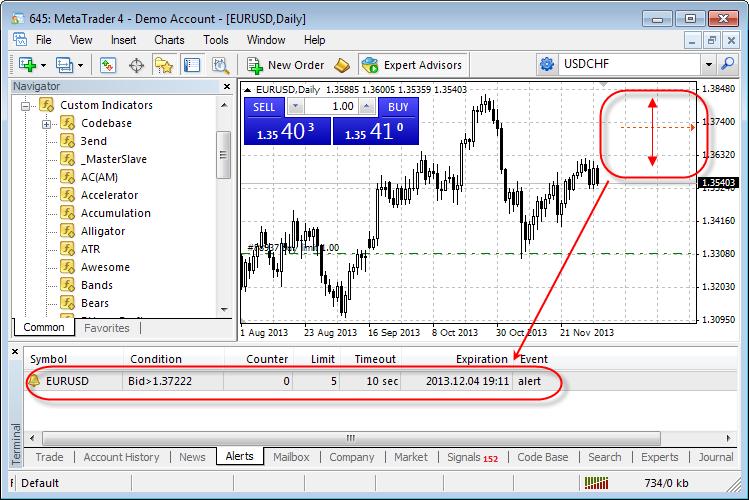The image size is (749, 500).
Task: Select the 3end indicator
Action: [x=94, y=141]
